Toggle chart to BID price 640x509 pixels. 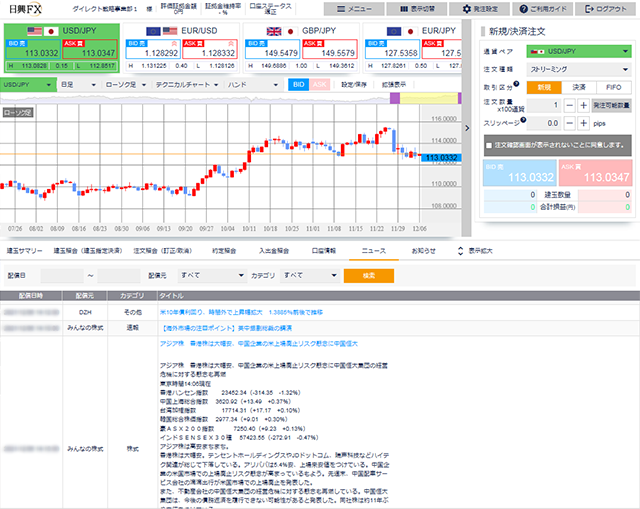[x=298, y=84]
